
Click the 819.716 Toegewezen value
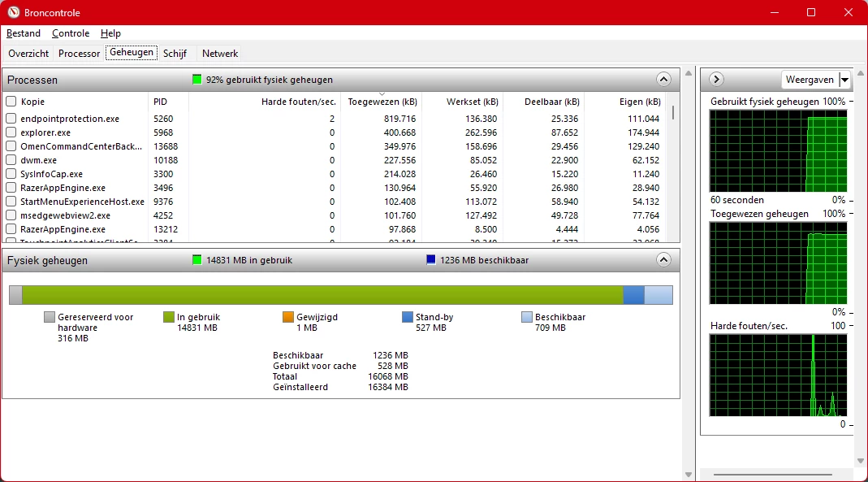[399, 119]
